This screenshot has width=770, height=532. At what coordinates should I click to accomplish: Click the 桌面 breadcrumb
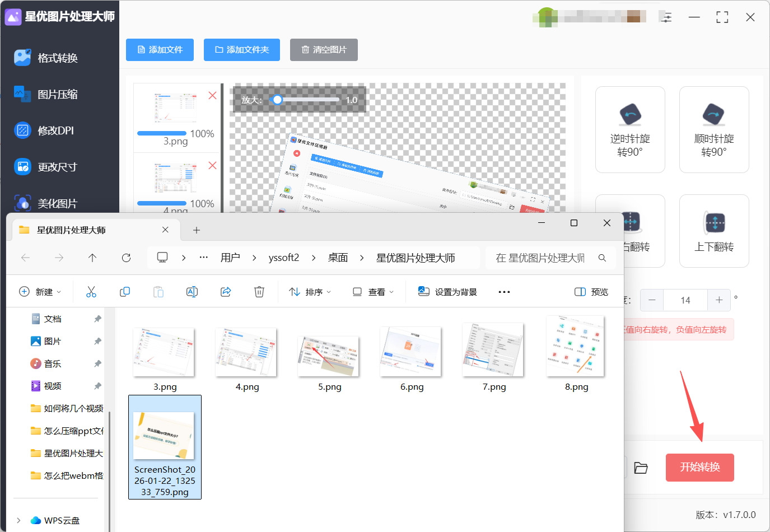click(338, 258)
